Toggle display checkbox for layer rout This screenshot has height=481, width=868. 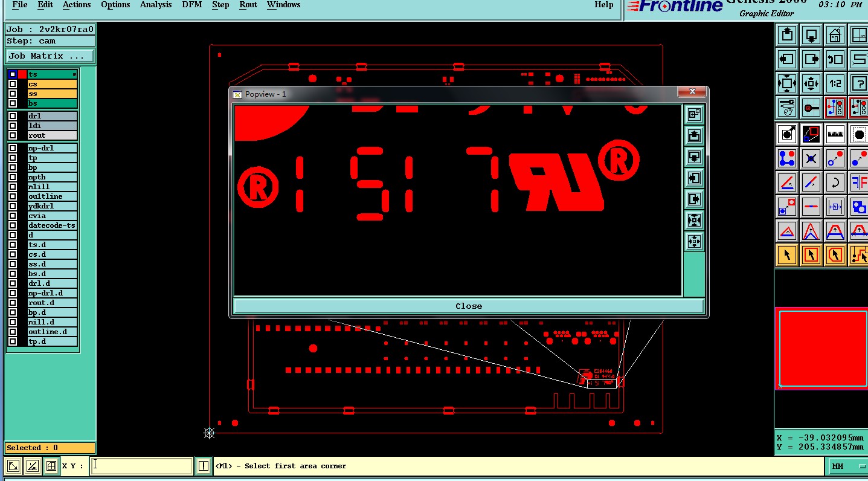pyautogui.click(x=13, y=135)
